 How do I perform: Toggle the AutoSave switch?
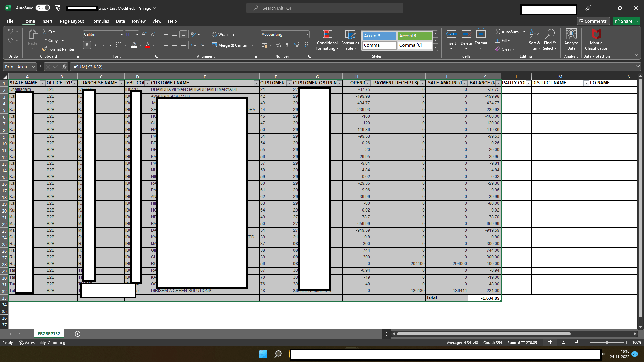tap(43, 8)
